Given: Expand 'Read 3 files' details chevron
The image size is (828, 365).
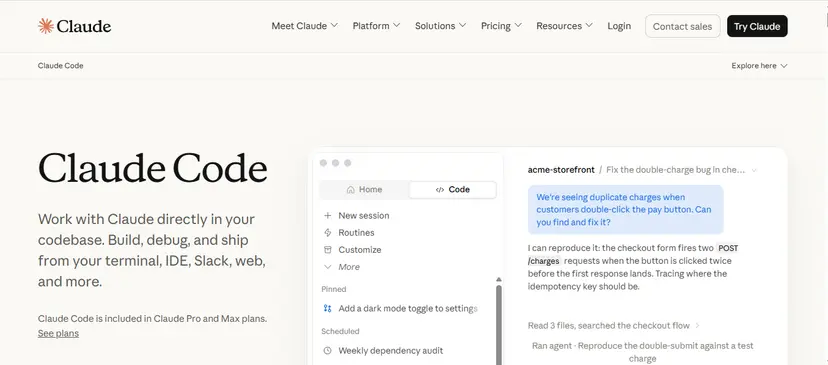Looking at the screenshot, I should pyautogui.click(x=698, y=325).
